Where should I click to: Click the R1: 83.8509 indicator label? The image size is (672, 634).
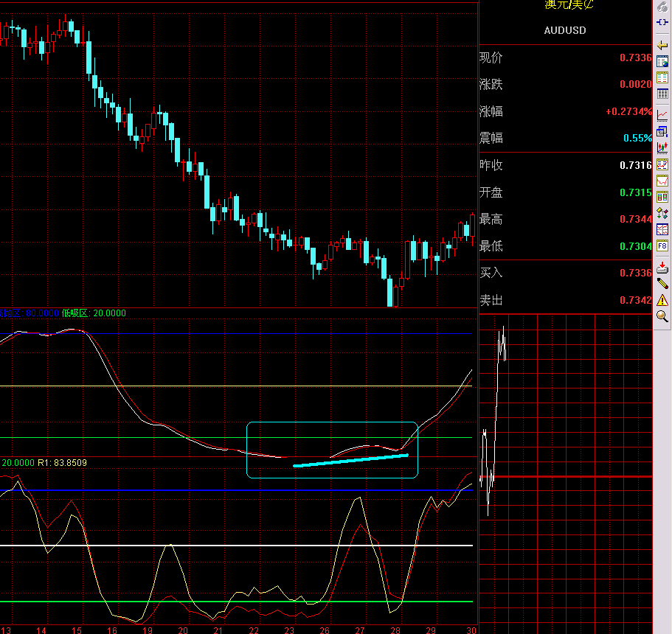[62, 463]
